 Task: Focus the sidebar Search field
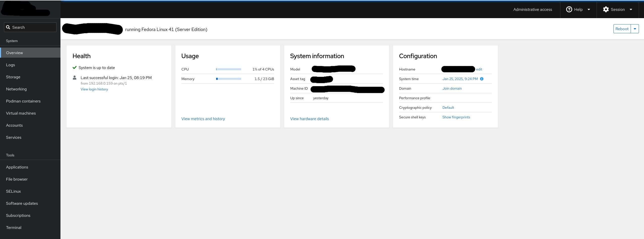(30, 27)
